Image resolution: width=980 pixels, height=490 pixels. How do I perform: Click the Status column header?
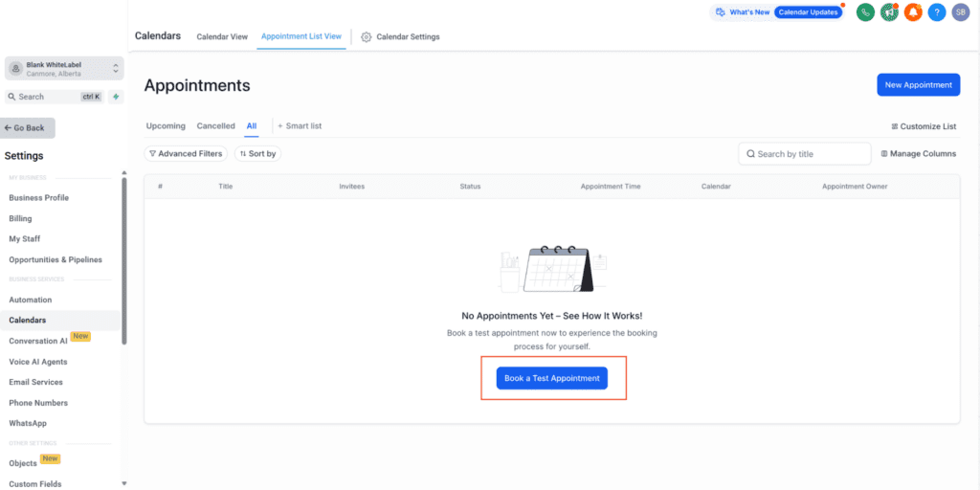pos(470,187)
